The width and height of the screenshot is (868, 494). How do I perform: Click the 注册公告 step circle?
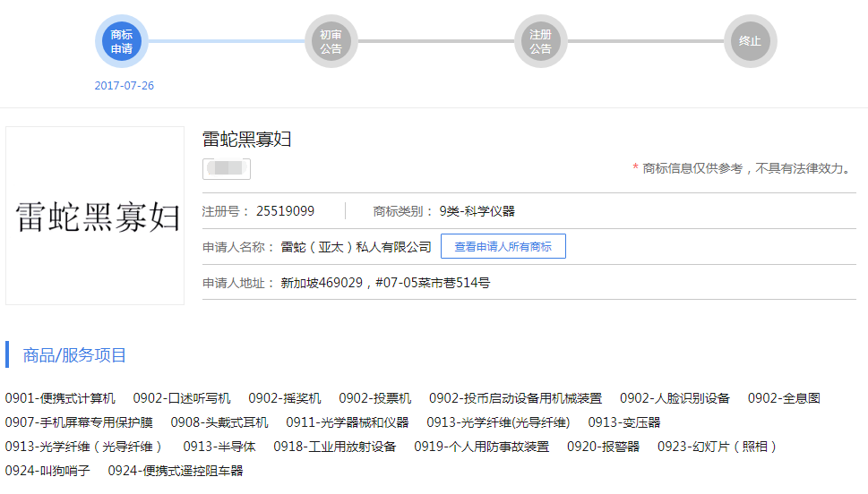541,41
